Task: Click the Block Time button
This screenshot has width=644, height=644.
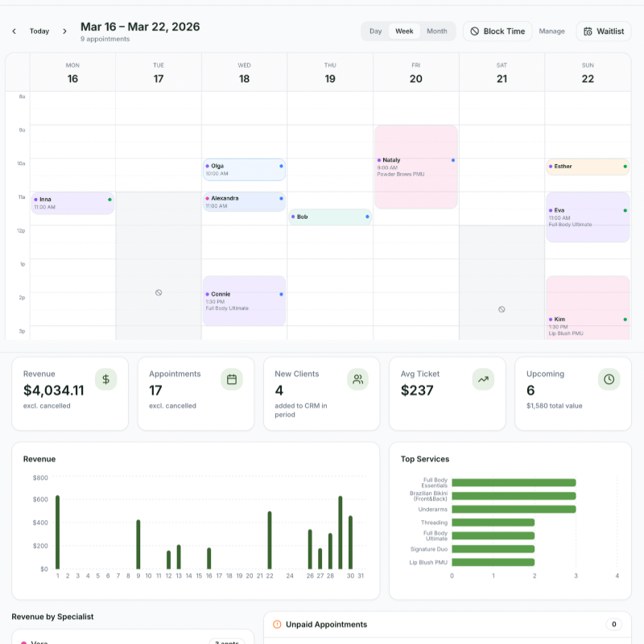Action: point(497,31)
